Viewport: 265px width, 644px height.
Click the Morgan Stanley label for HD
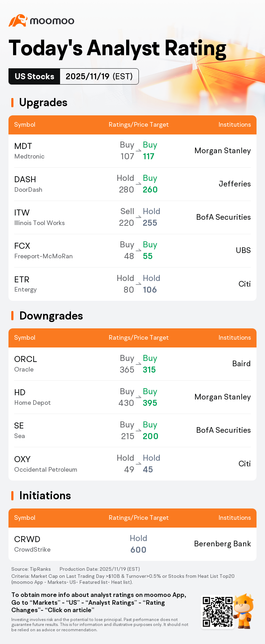pos(223,397)
